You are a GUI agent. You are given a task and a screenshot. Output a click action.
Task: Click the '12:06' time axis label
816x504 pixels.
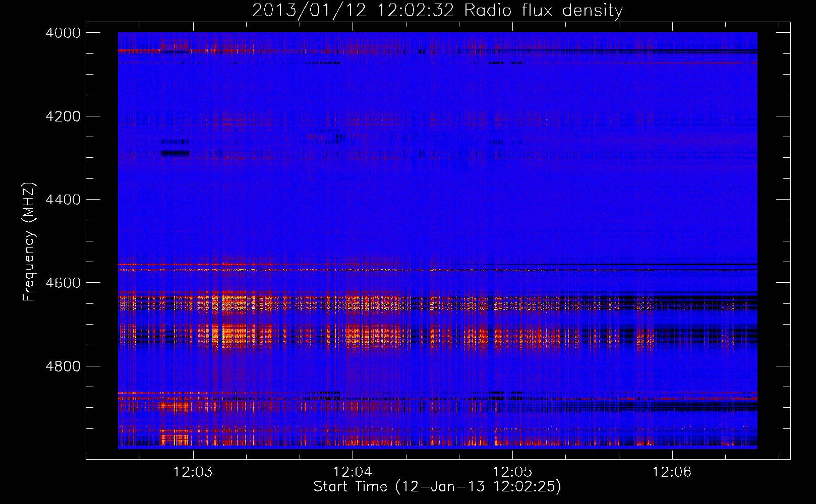pyautogui.click(x=672, y=472)
